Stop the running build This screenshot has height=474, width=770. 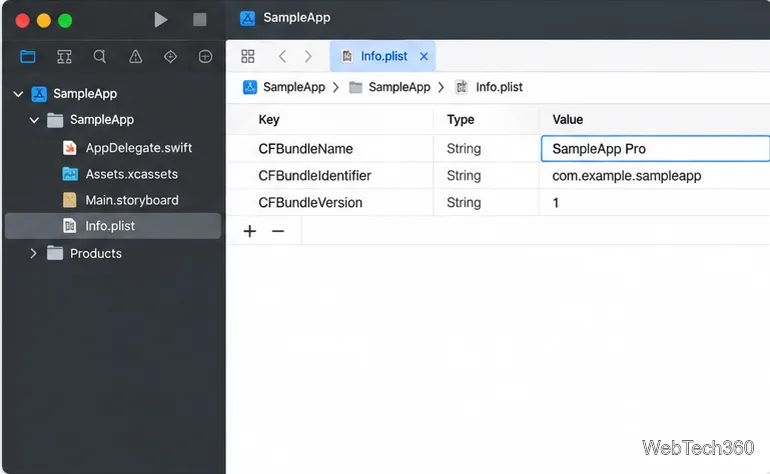click(199, 20)
